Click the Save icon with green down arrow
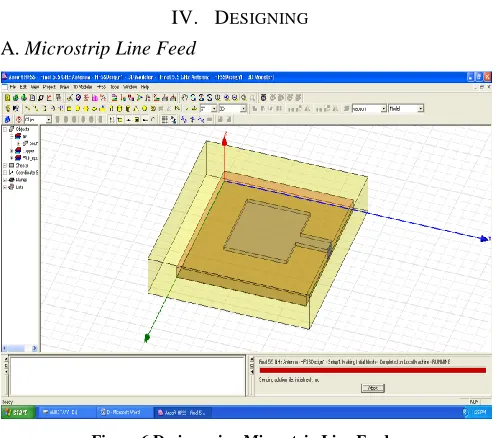 point(24,98)
